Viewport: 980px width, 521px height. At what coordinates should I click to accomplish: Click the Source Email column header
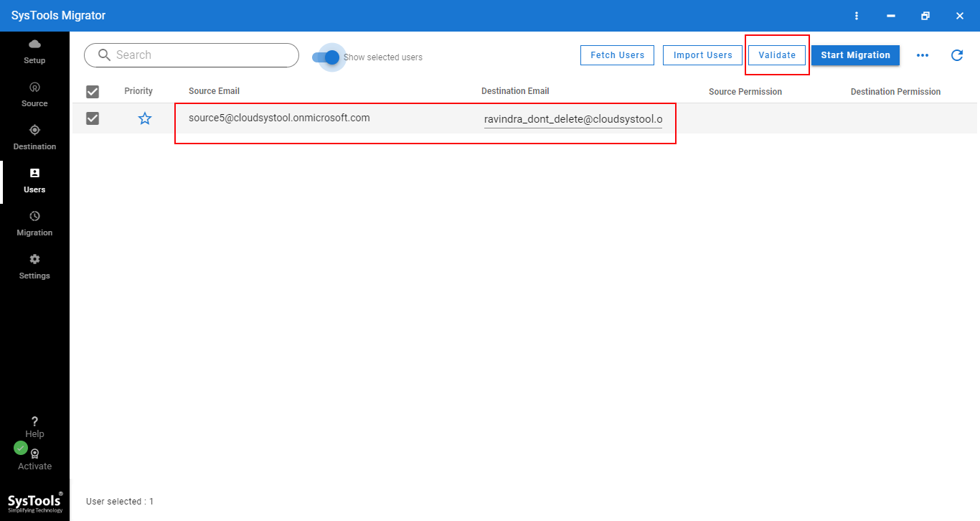[x=214, y=91]
